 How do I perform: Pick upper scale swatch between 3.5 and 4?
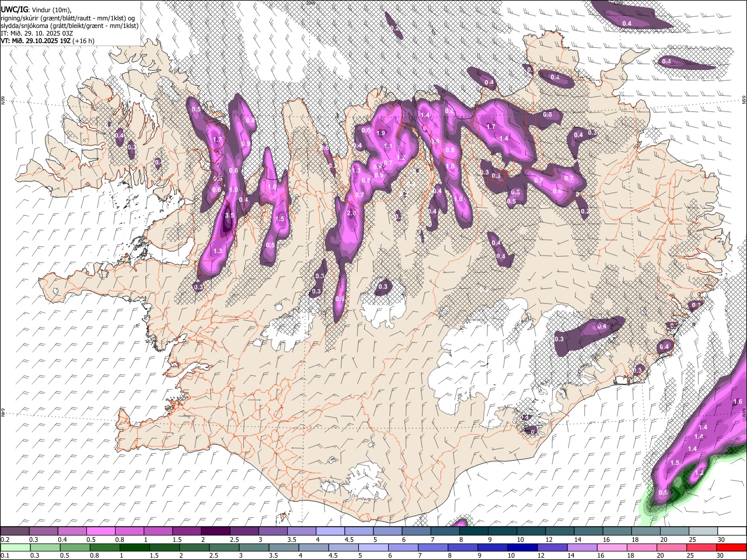point(301,531)
